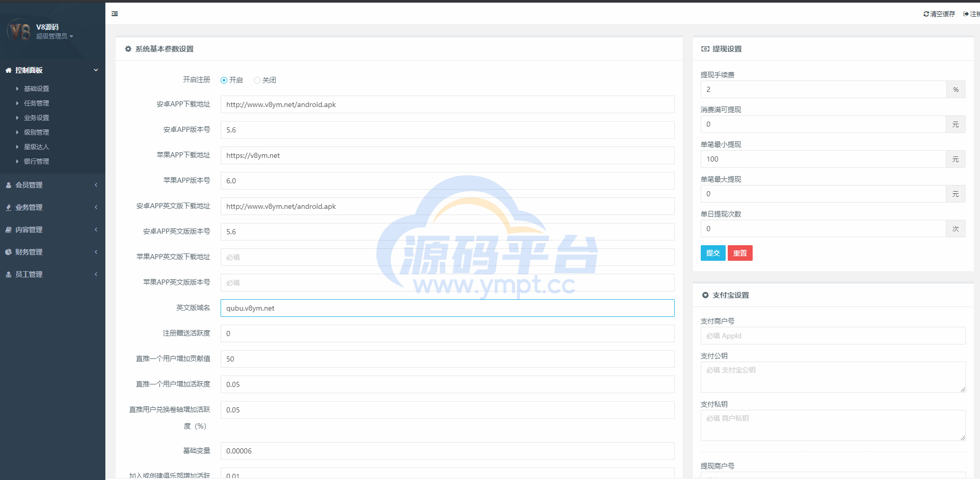This screenshot has width=980, height=480.
Task: Select the 开启 registration radio button
Action: [224, 80]
